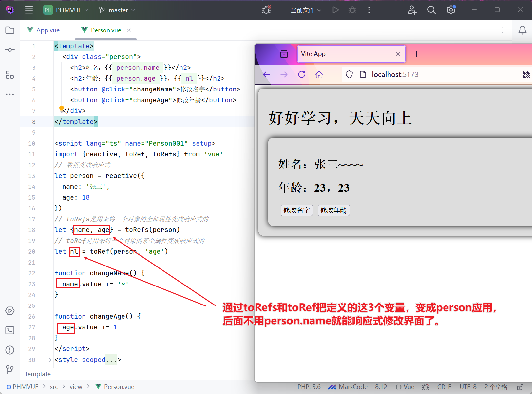This screenshot has height=394, width=532.
Task: Open the master branch dropdown
Action: click(x=117, y=10)
